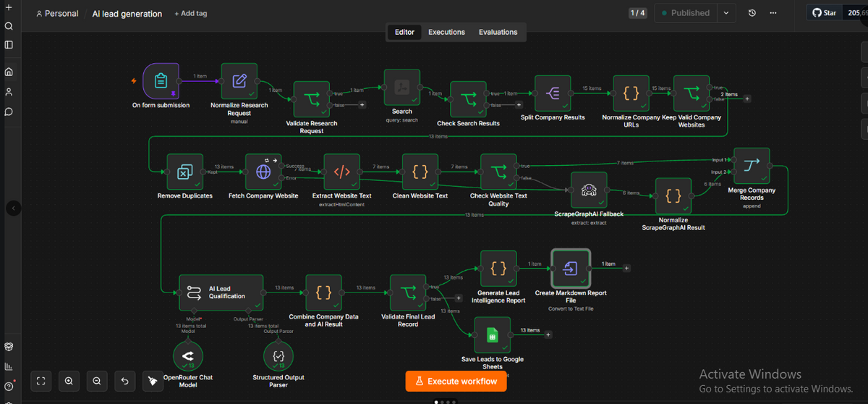Add node after Create Markdown Report File
This screenshot has width=868, height=404.
(626, 268)
